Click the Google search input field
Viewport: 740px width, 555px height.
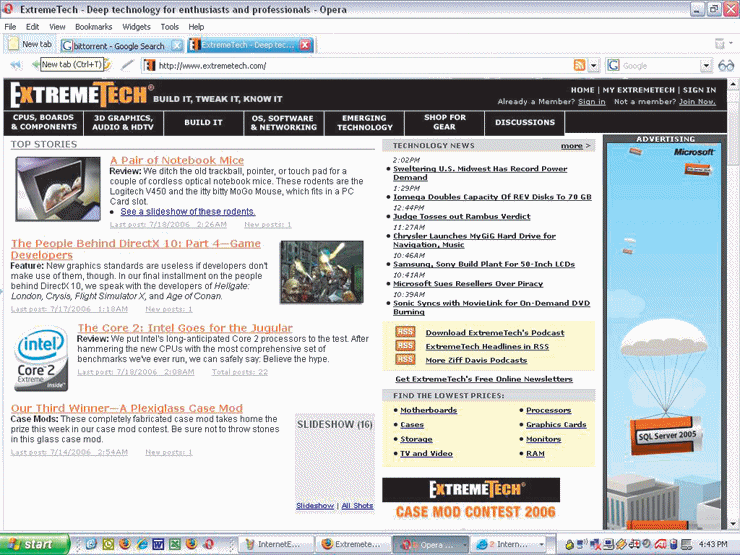[660, 66]
